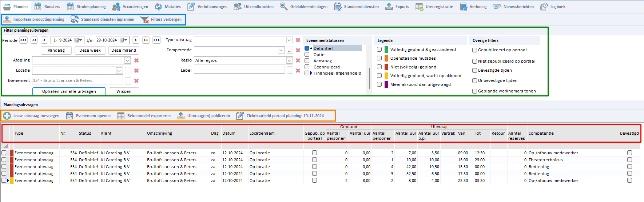Jump period back with <<< button

23,40
